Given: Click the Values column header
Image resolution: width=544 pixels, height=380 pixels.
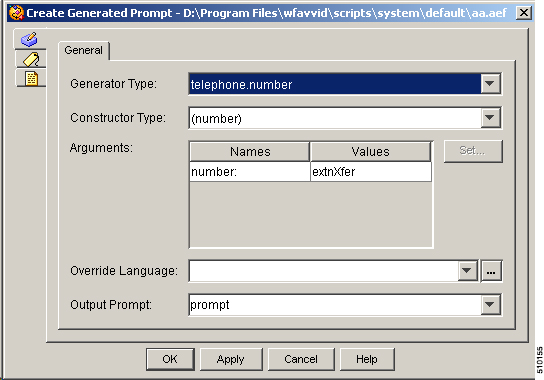Looking at the screenshot, I should (x=371, y=152).
